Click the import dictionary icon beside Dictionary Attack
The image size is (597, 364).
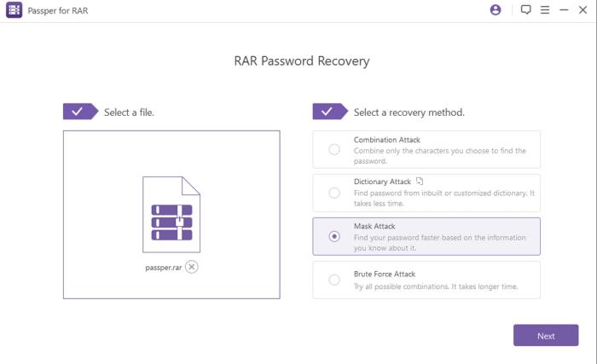420,181
